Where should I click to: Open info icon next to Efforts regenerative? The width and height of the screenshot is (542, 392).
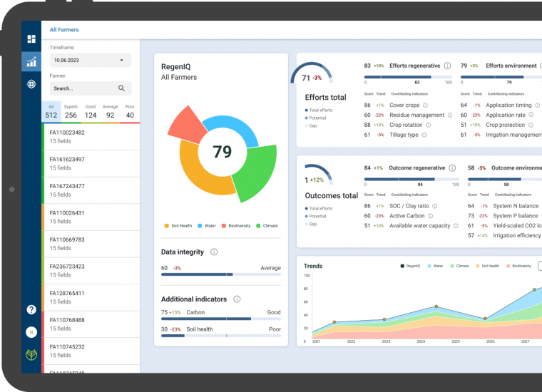[447, 66]
